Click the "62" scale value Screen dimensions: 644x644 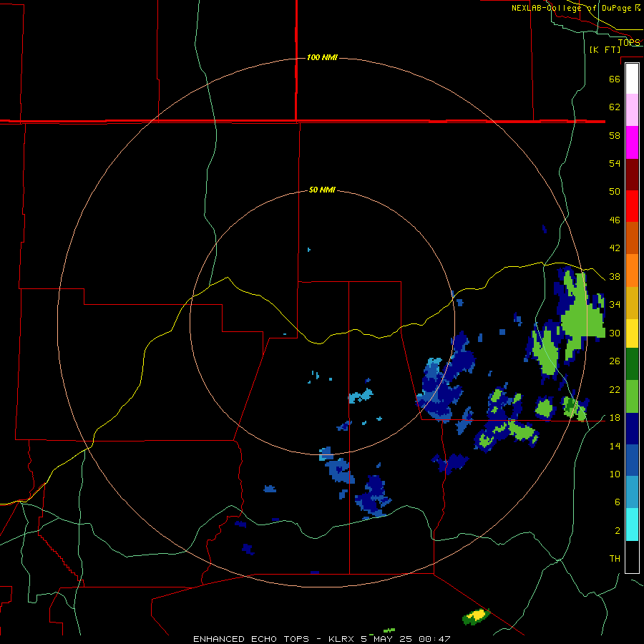[x=615, y=107]
